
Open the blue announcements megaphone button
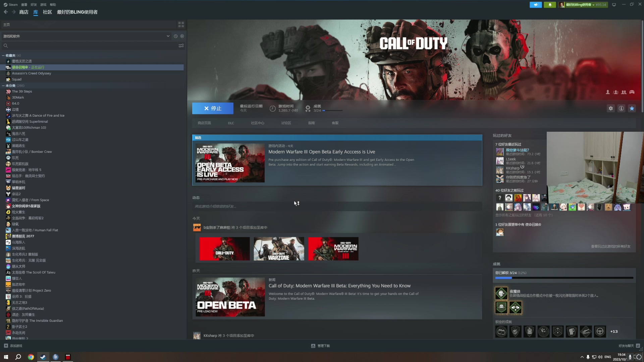pos(536,5)
